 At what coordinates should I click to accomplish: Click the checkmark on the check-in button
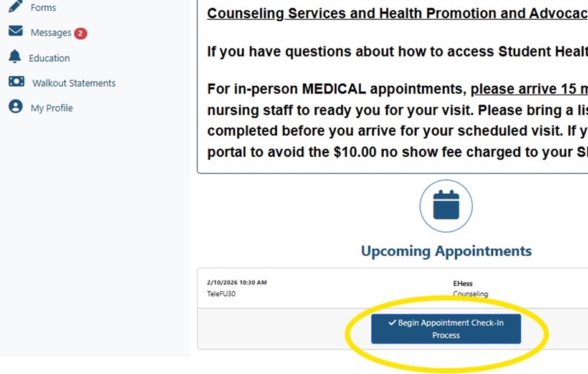392,323
